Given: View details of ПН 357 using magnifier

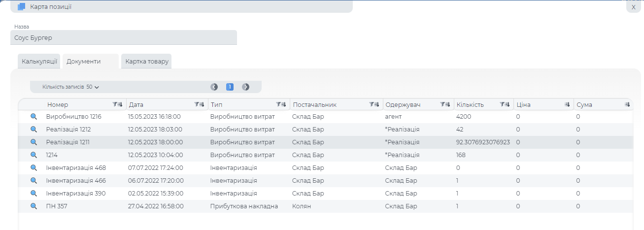Looking at the screenshot, I should click(x=34, y=206).
